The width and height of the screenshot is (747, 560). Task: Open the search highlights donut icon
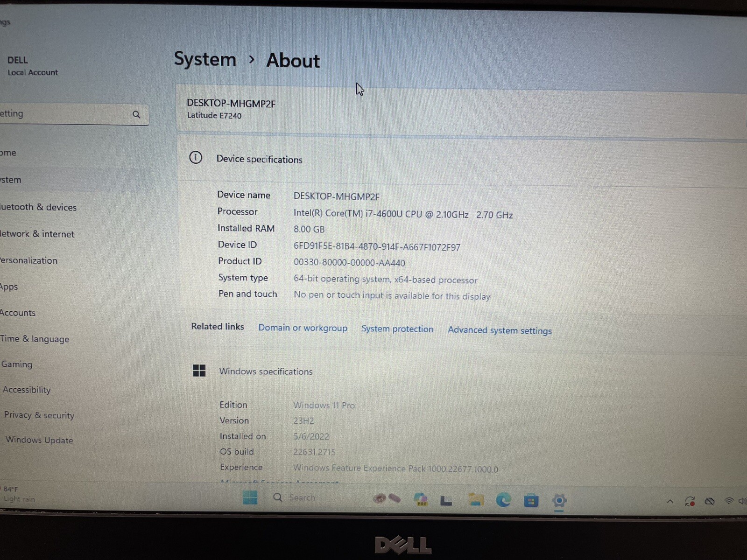387,499
